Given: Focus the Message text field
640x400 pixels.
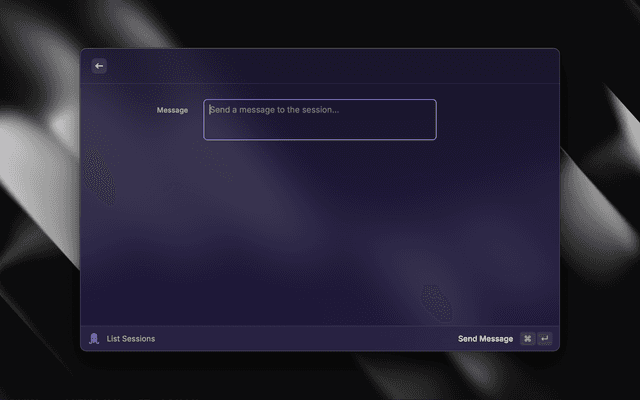Looking at the screenshot, I should click(x=320, y=120).
